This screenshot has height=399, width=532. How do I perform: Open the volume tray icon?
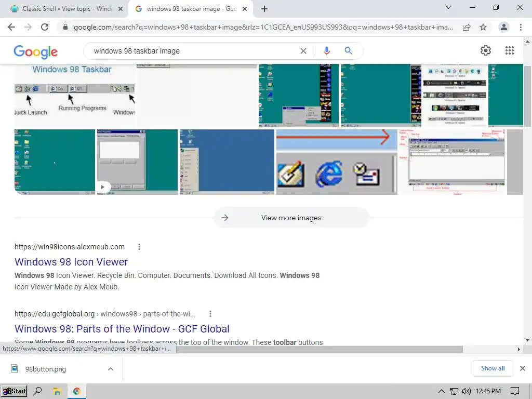tap(467, 391)
